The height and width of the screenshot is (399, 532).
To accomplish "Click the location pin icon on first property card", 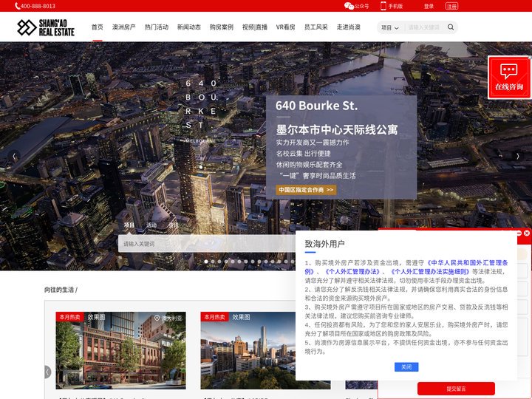I will pos(157,318).
